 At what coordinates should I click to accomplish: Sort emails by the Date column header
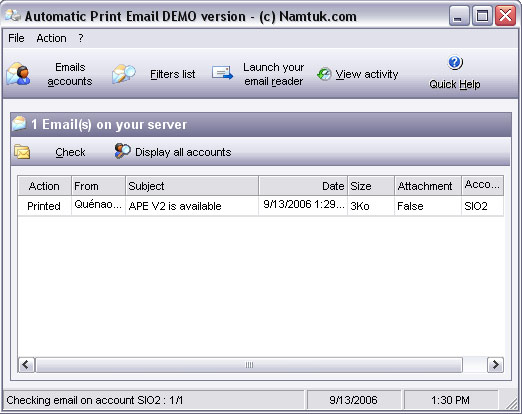[303, 186]
